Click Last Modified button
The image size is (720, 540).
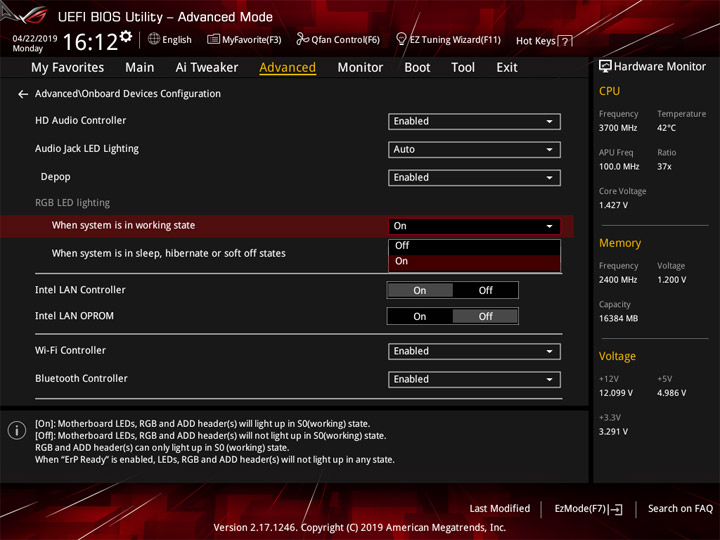[x=500, y=509]
